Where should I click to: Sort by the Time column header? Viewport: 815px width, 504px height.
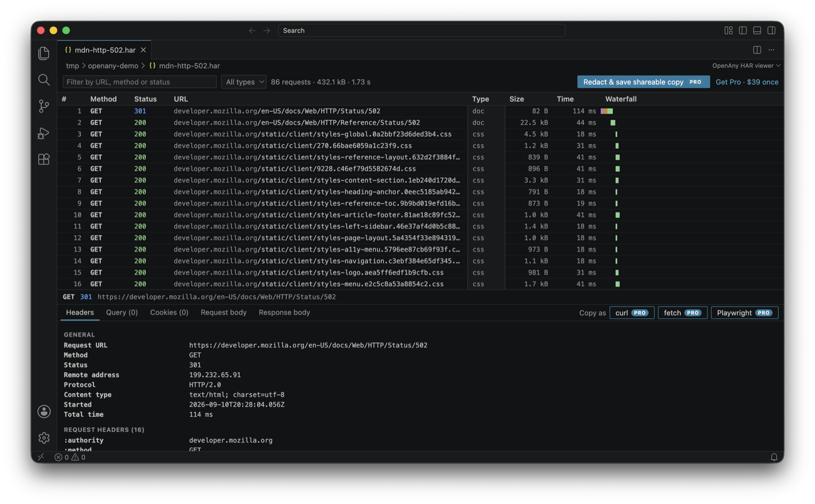coord(565,99)
